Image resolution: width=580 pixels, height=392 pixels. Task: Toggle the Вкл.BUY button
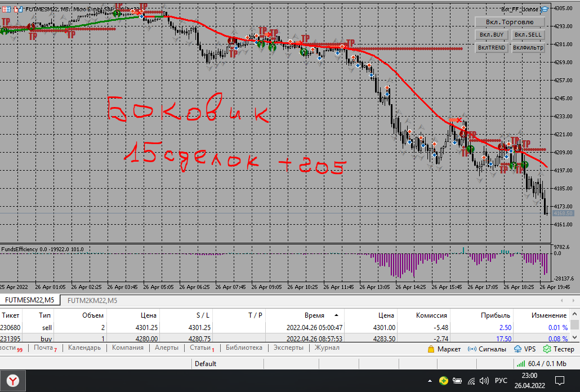pos(492,35)
